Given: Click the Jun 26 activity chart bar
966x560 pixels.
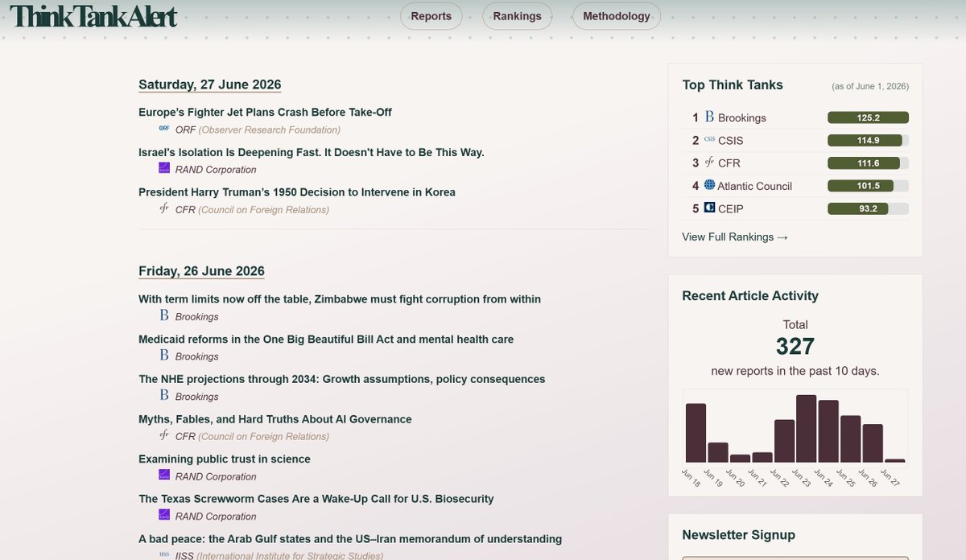Looking at the screenshot, I should pyautogui.click(x=873, y=443).
